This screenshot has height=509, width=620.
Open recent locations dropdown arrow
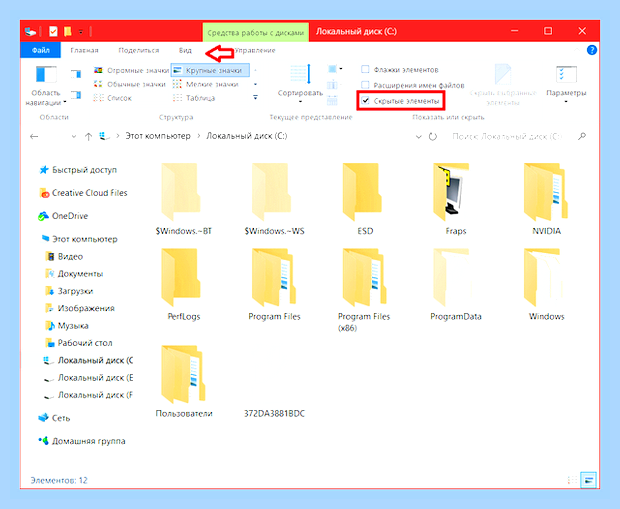tap(74, 136)
